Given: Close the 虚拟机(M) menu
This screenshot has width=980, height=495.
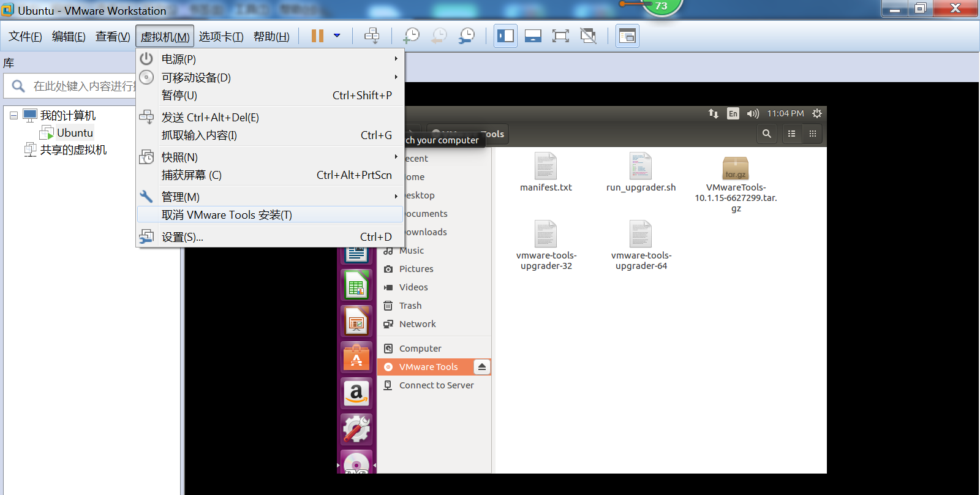Looking at the screenshot, I should 165,37.
